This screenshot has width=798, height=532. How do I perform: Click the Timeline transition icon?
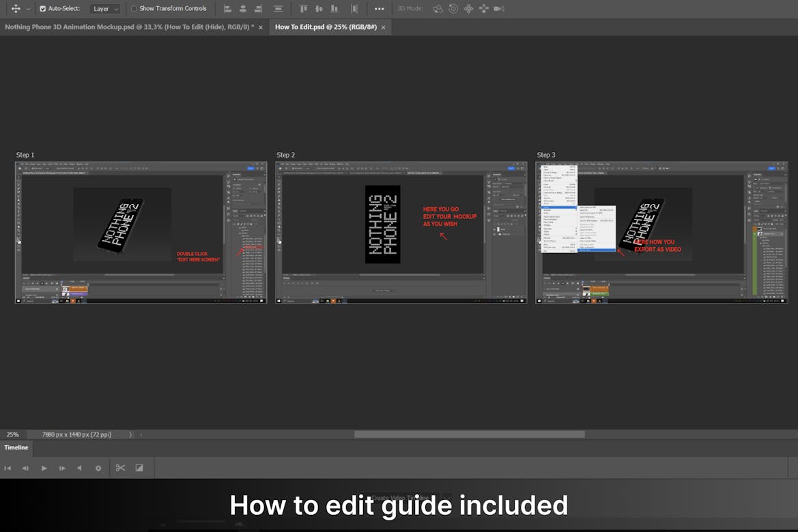click(x=139, y=468)
